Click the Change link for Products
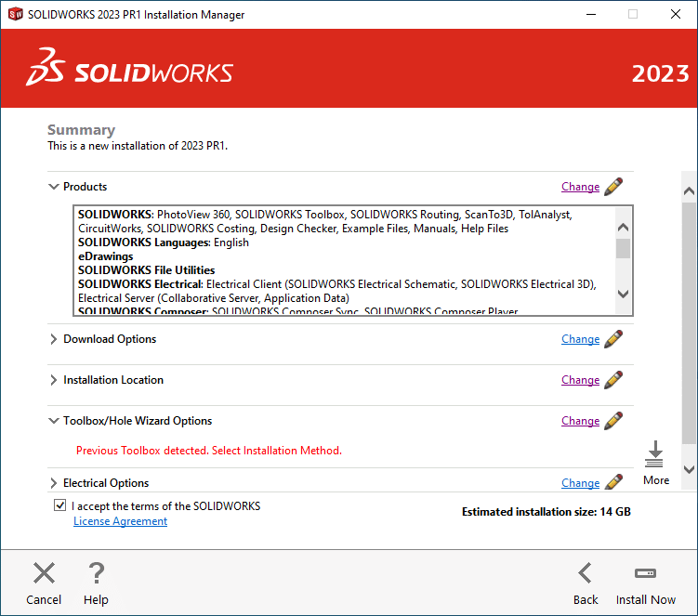This screenshot has width=698, height=616. click(x=580, y=187)
